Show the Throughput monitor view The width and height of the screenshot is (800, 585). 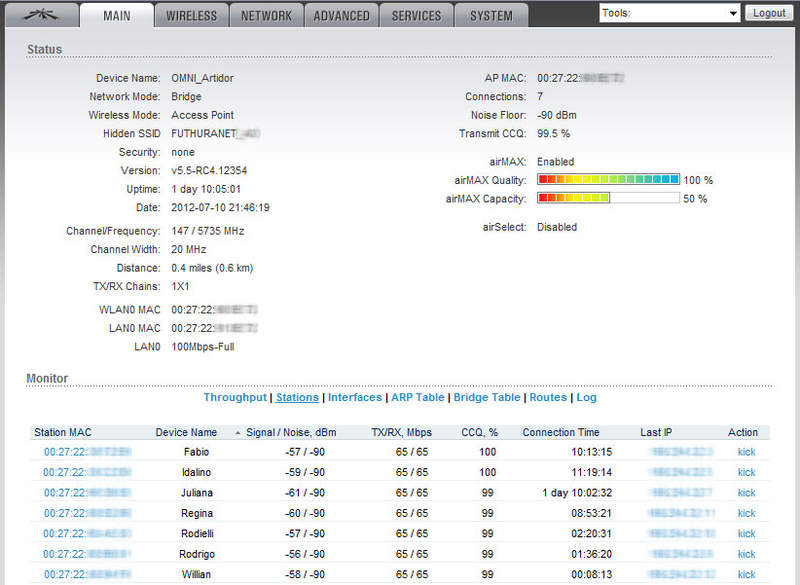pyautogui.click(x=235, y=397)
